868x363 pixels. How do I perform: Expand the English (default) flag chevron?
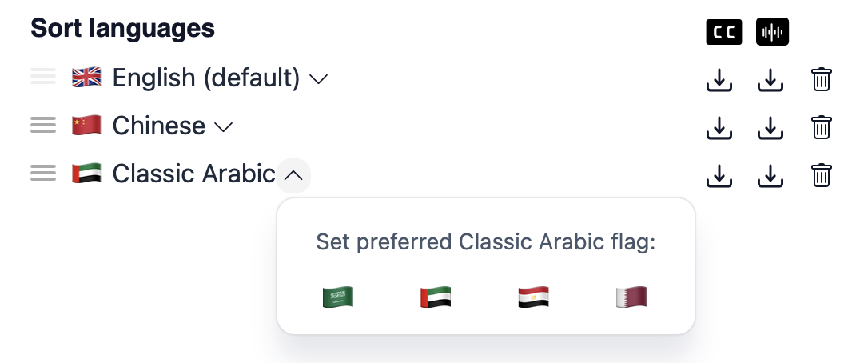click(318, 78)
